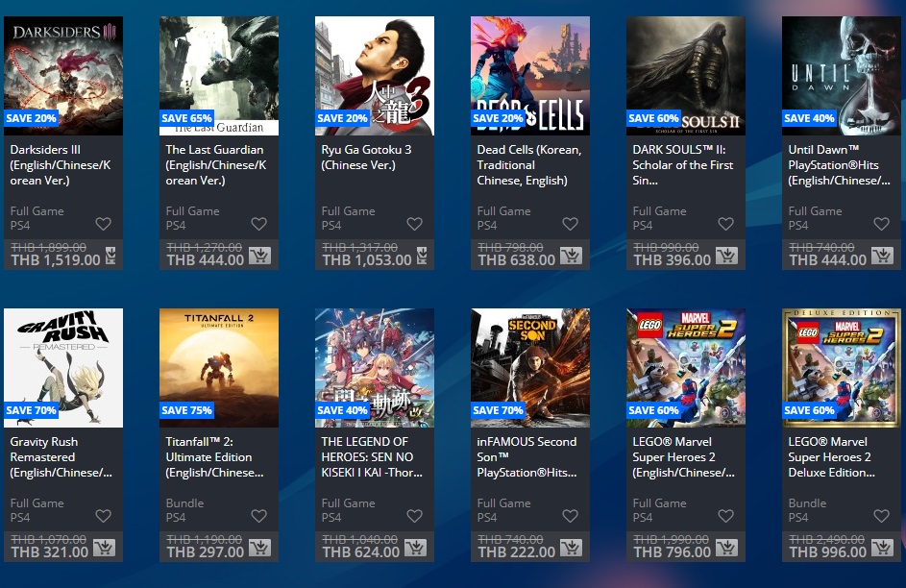The height and width of the screenshot is (588, 906).
Task: Favorite Sen no Kiseki I KAI with heart
Action: pos(415,516)
